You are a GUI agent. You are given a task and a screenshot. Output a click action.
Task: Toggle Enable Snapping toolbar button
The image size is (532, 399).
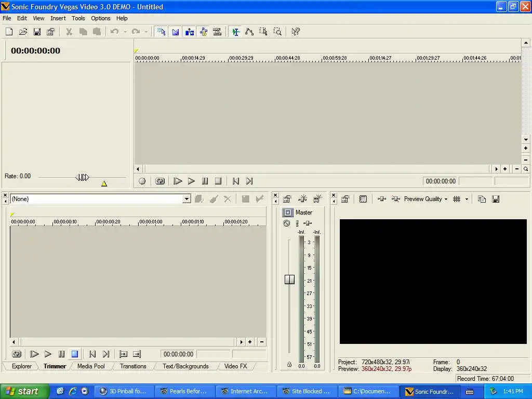pyautogui.click(x=161, y=32)
